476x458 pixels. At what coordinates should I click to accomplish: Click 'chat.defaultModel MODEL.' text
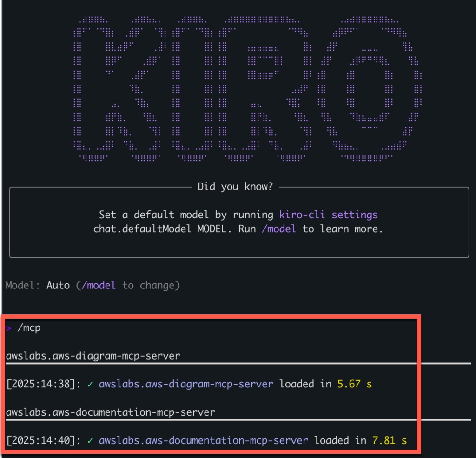[x=162, y=229]
